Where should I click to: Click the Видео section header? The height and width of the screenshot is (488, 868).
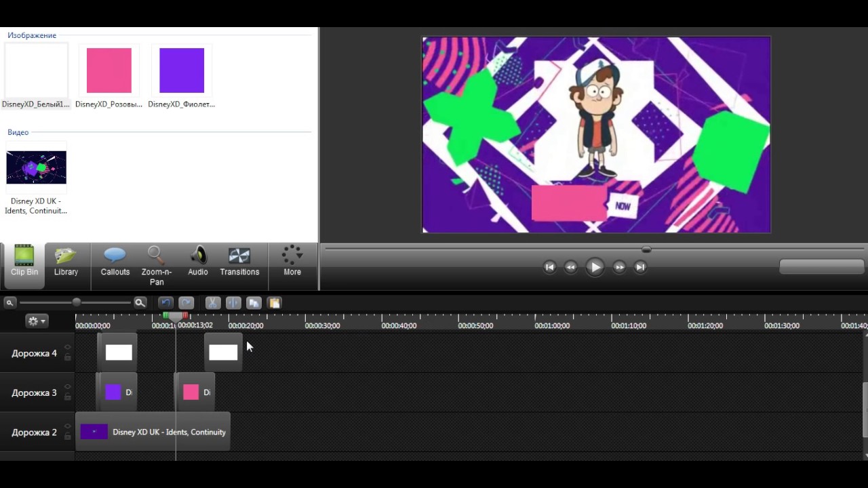pos(18,132)
